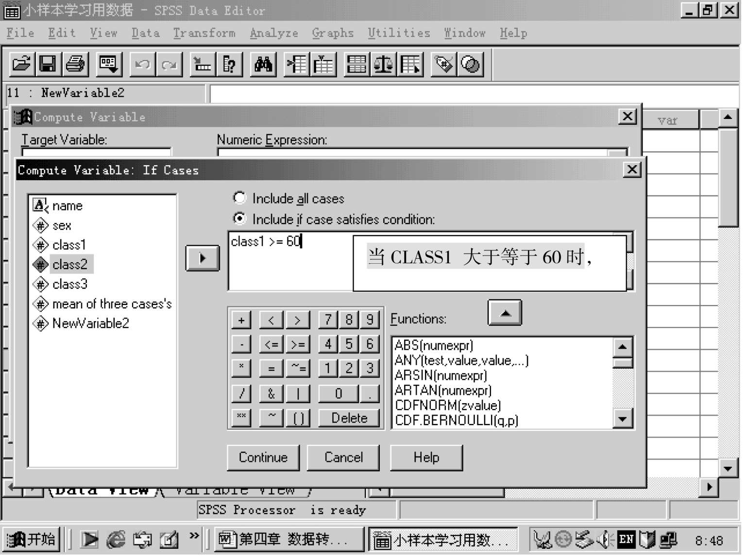746x560 pixels.
Task: Open the Analyze menu
Action: (x=274, y=33)
